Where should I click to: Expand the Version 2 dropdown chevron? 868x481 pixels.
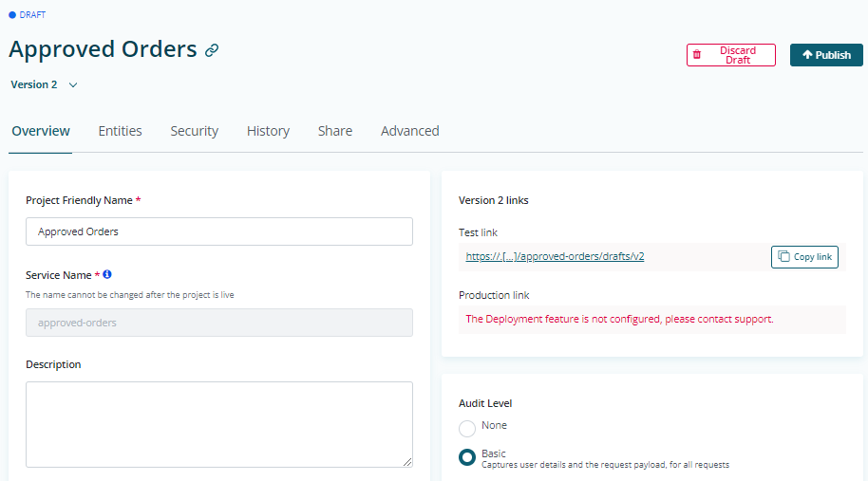click(x=73, y=85)
